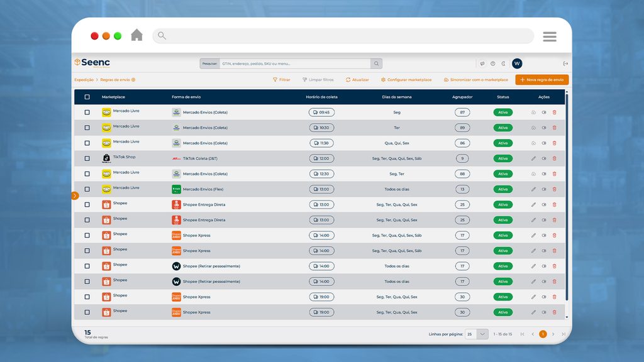Open the Linhas por página dropdown
This screenshot has width=644, height=362.
pyautogui.click(x=477, y=334)
